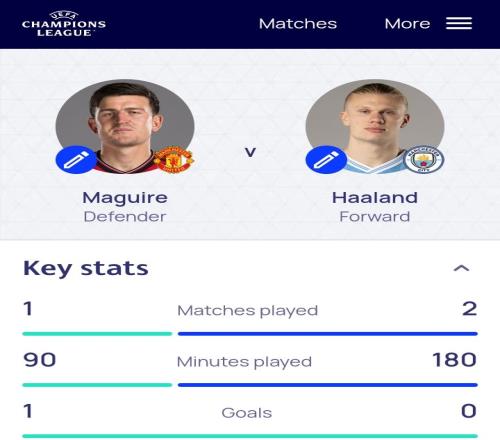
Task: Click the teal Minutes played bar
Action: 97,385
